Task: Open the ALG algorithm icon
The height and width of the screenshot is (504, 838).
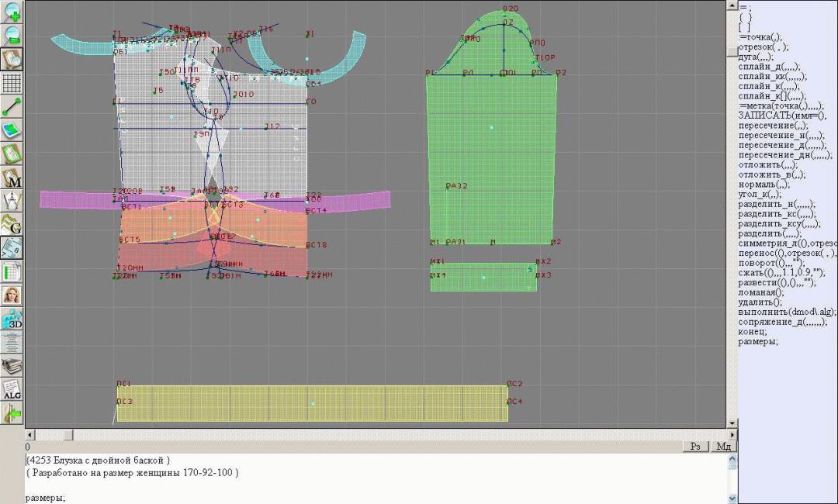Action: (x=12, y=389)
